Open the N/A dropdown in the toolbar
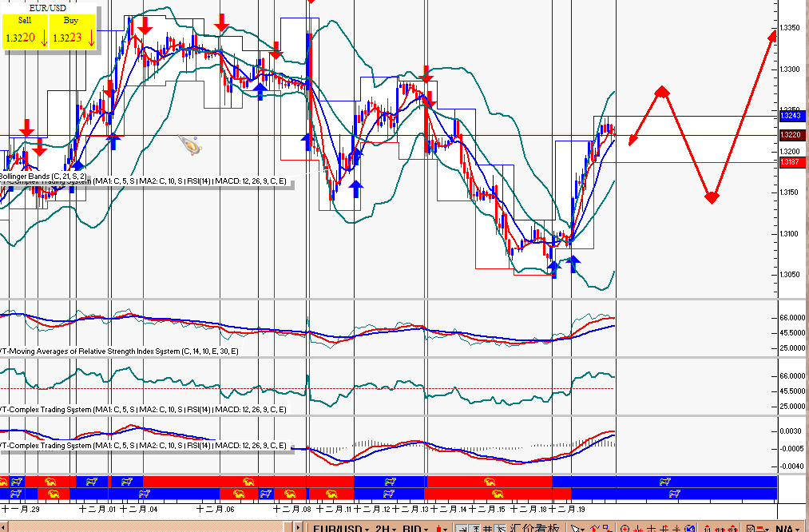This screenshot has height=532, width=809. point(787,528)
